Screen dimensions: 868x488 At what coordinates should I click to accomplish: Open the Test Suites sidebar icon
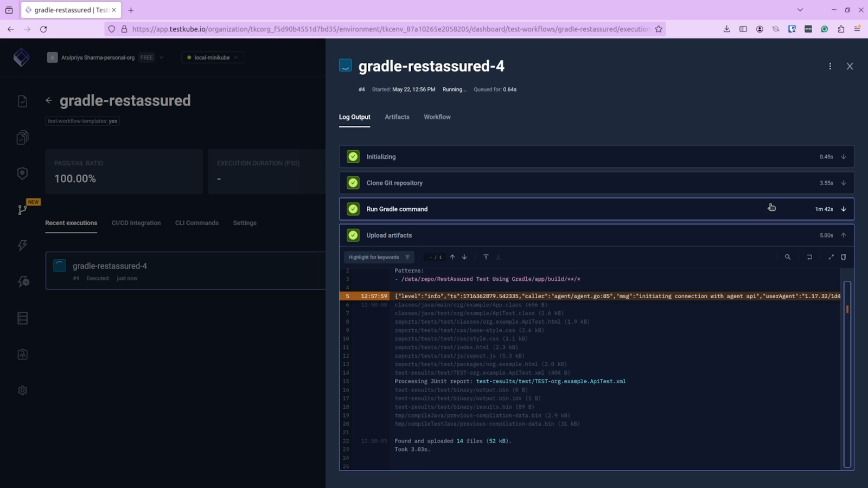(22, 138)
